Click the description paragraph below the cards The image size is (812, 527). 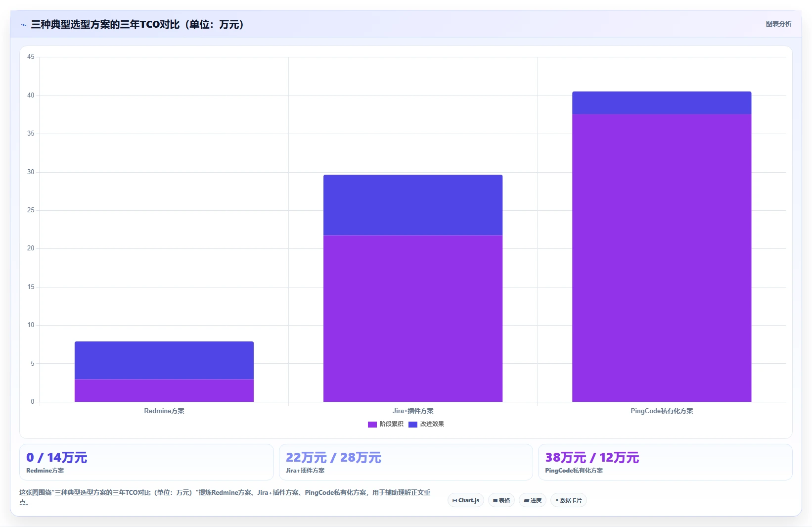click(x=225, y=497)
